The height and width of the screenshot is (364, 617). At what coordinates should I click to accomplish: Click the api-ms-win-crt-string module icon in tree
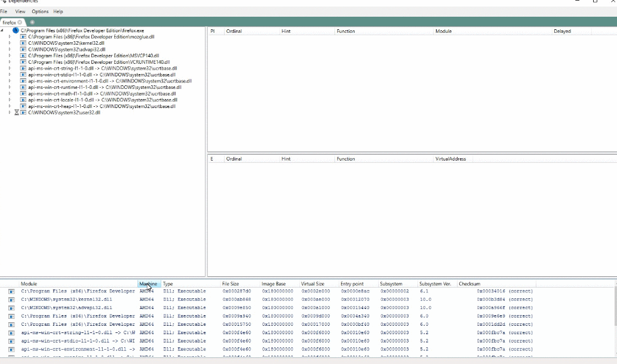[x=23, y=68]
